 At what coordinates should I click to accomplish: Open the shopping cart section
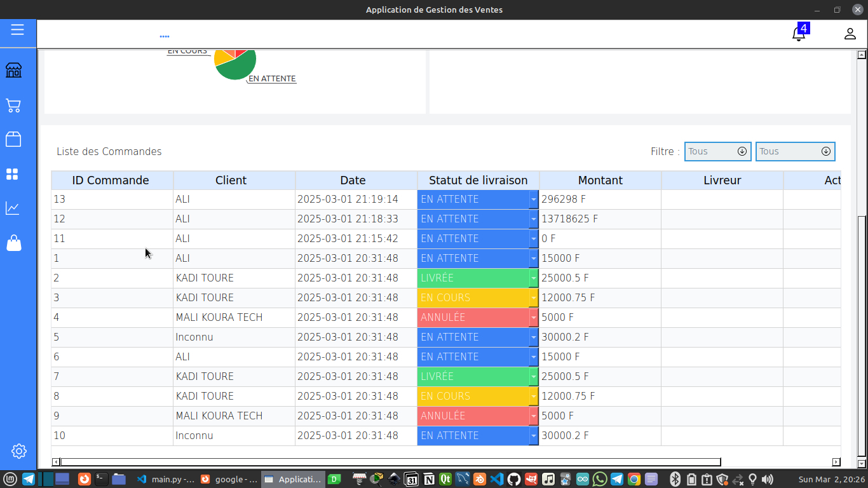click(x=13, y=105)
